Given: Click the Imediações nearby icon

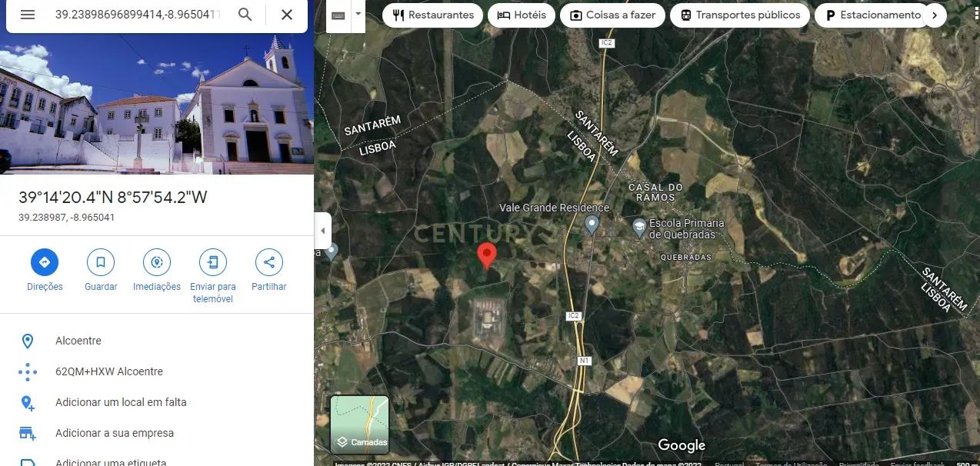Looking at the screenshot, I should coord(157,262).
